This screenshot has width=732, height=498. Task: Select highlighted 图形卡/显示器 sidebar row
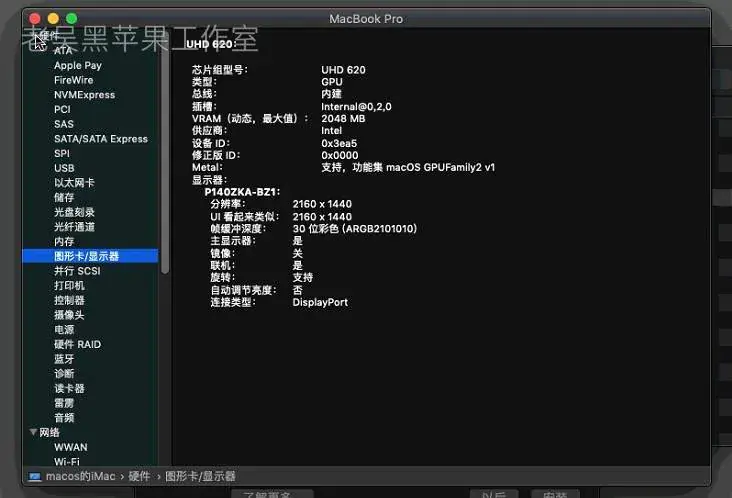(90, 256)
